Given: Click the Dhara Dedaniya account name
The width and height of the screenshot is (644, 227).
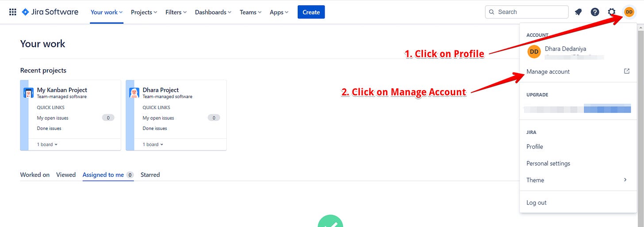Looking at the screenshot, I should point(566,49).
